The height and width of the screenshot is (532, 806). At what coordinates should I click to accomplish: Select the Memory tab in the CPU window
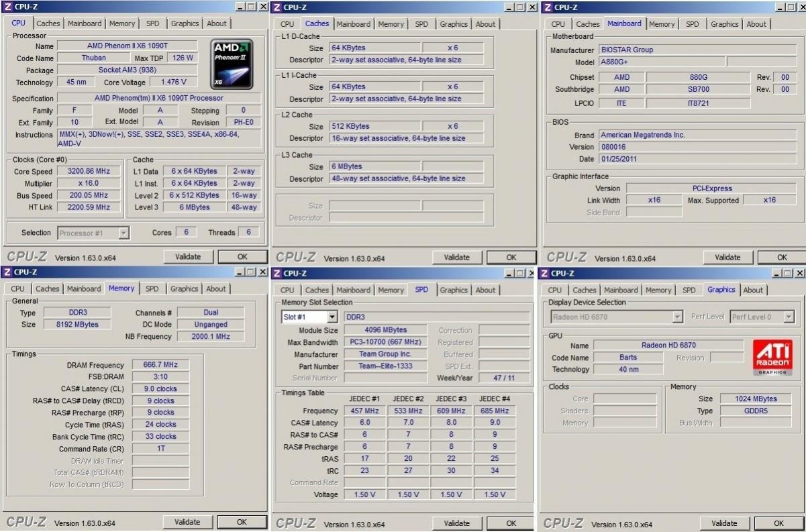[x=122, y=23]
